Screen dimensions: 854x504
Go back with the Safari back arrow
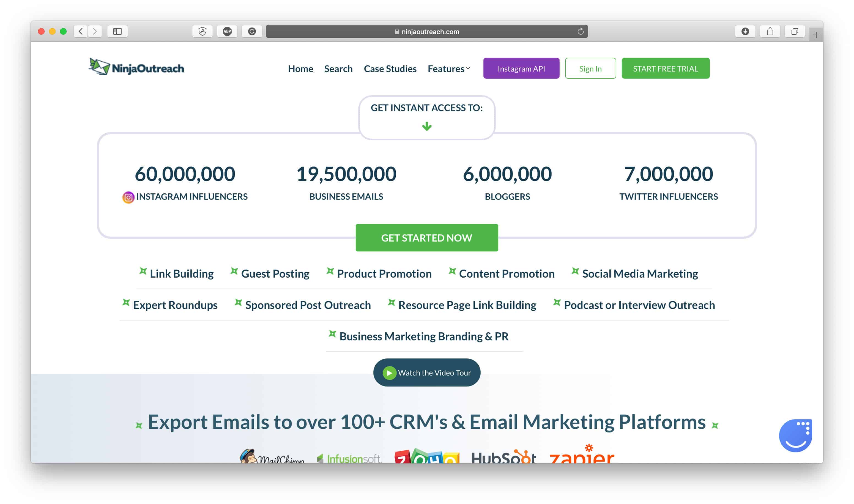click(81, 32)
